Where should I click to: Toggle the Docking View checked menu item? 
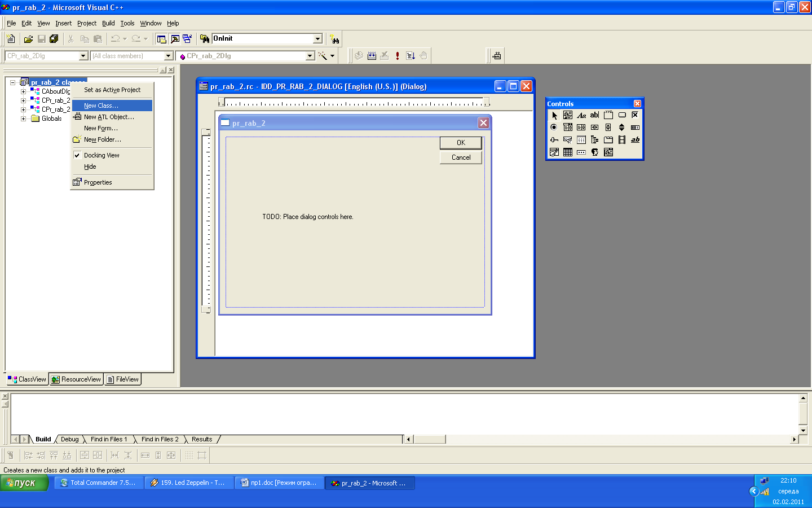tap(101, 155)
